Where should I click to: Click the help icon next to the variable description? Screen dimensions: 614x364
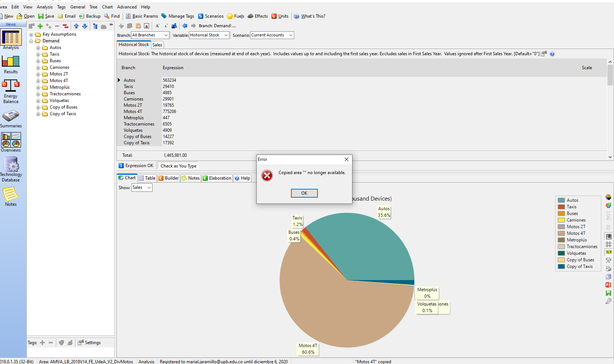click(x=552, y=54)
